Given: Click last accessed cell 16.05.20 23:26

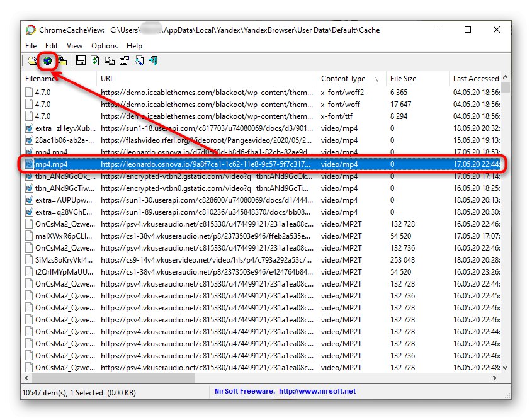Looking at the screenshot, I should point(477,272).
